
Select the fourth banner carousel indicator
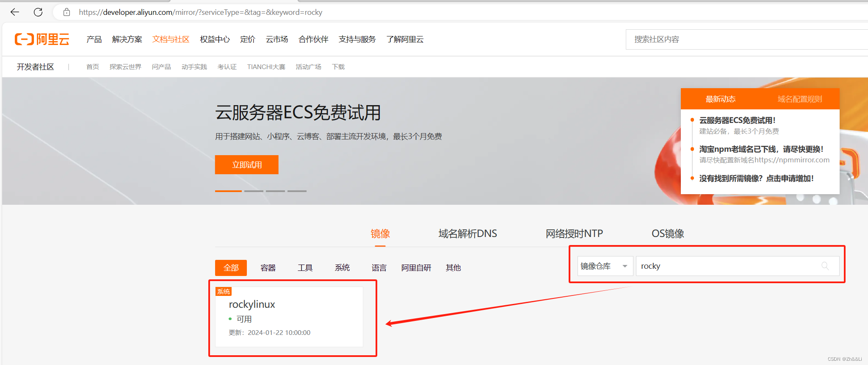297,191
